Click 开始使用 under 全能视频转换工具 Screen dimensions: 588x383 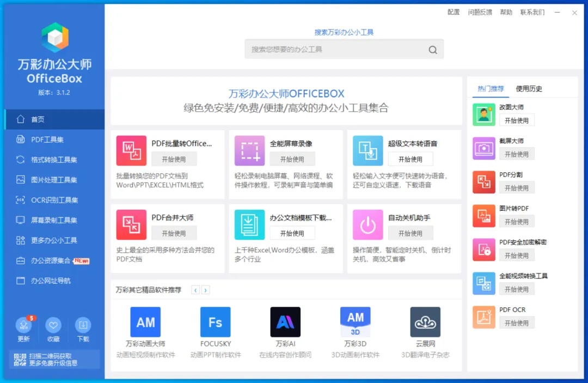click(x=516, y=289)
